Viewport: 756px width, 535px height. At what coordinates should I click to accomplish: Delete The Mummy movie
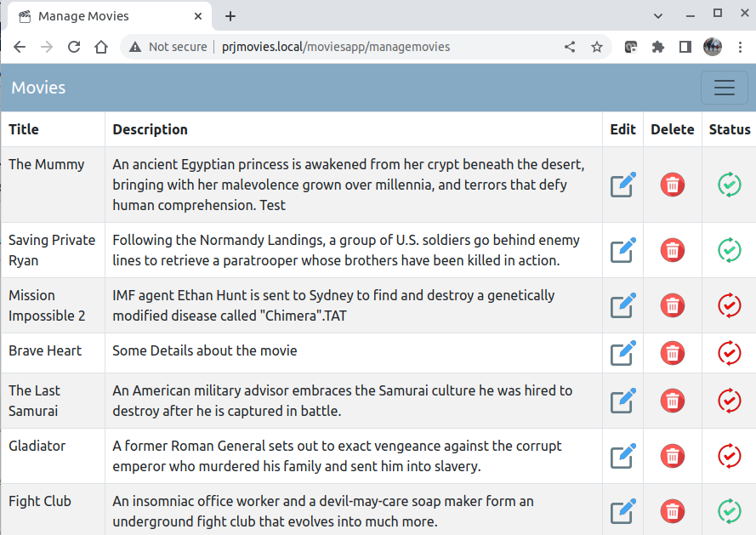pyautogui.click(x=673, y=185)
